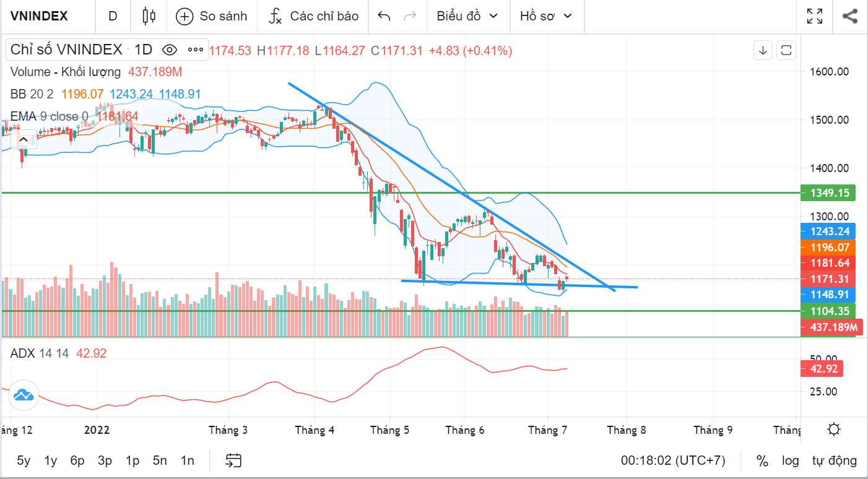Click the 1349.15 green price label
This screenshot has height=479, width=868.
pos(828,193)
